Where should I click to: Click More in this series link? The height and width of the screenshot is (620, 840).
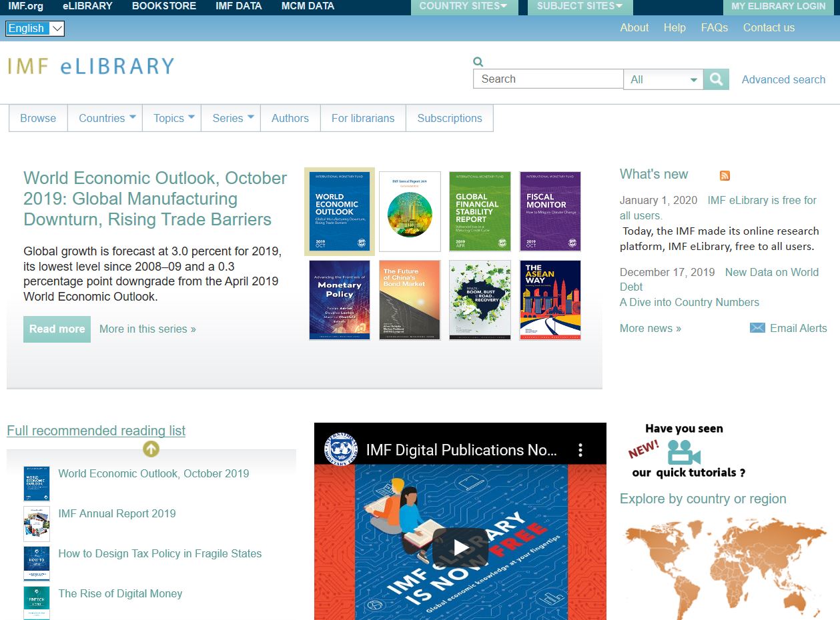click(147, 329)
